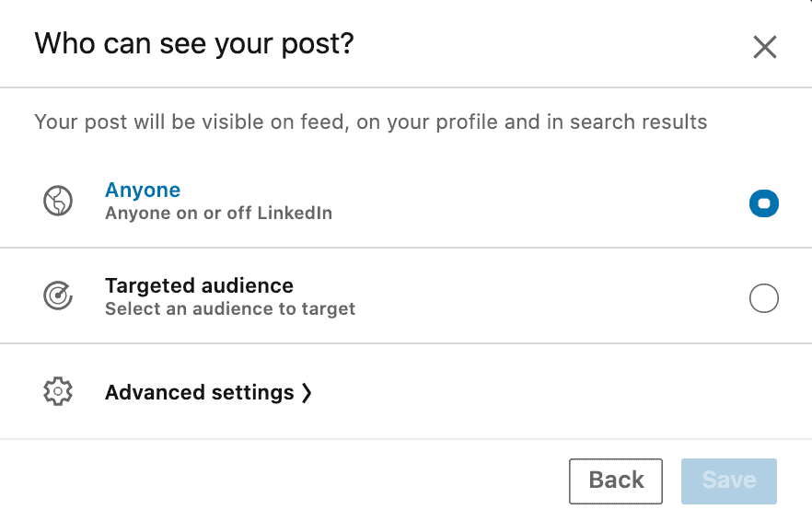Choose the blue Anyone label
This screenshot has width=812, height=521.
pyautogui.click(x=143, y=190)
